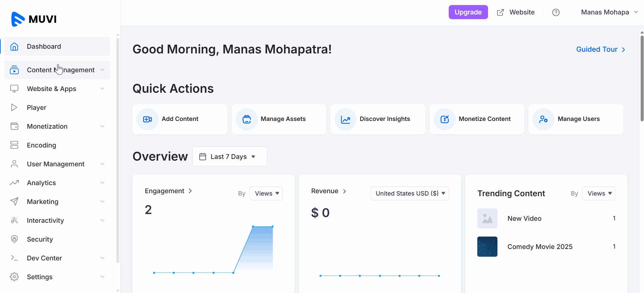Click the Discover Insights chart icon
The image size is (644, 293).
[346, 119]
